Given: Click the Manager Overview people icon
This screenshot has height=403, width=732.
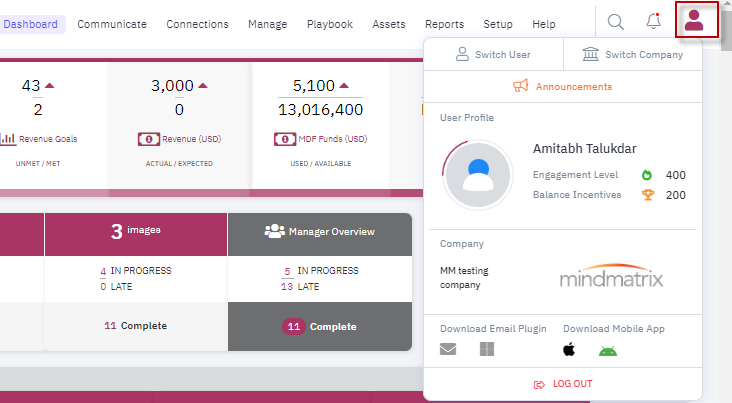Looking at the screenshot, I should coord(274,231).
